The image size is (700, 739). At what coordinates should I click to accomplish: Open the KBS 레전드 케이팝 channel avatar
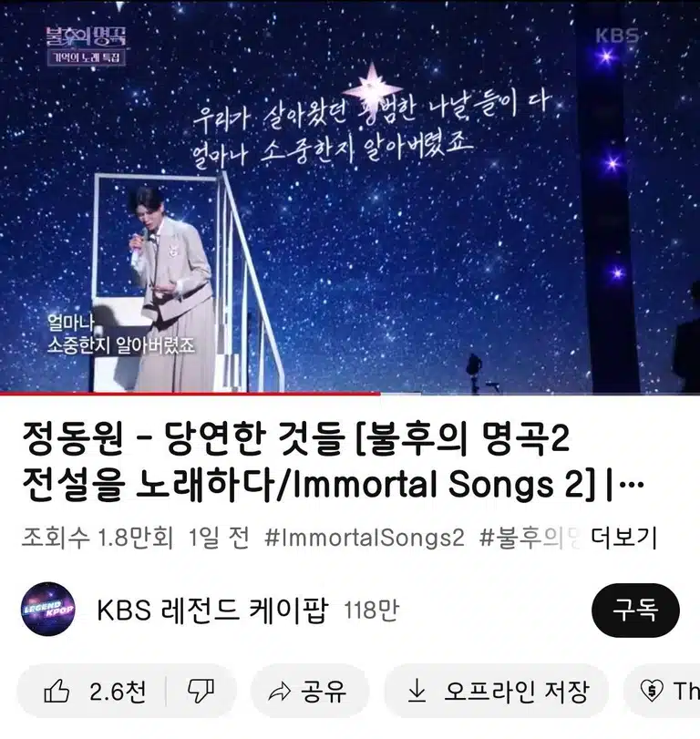48,610
